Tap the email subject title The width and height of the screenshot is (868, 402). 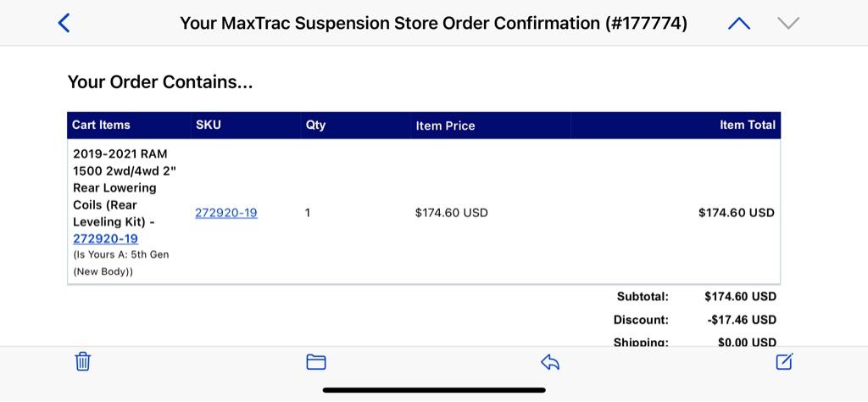coord(433,23)
